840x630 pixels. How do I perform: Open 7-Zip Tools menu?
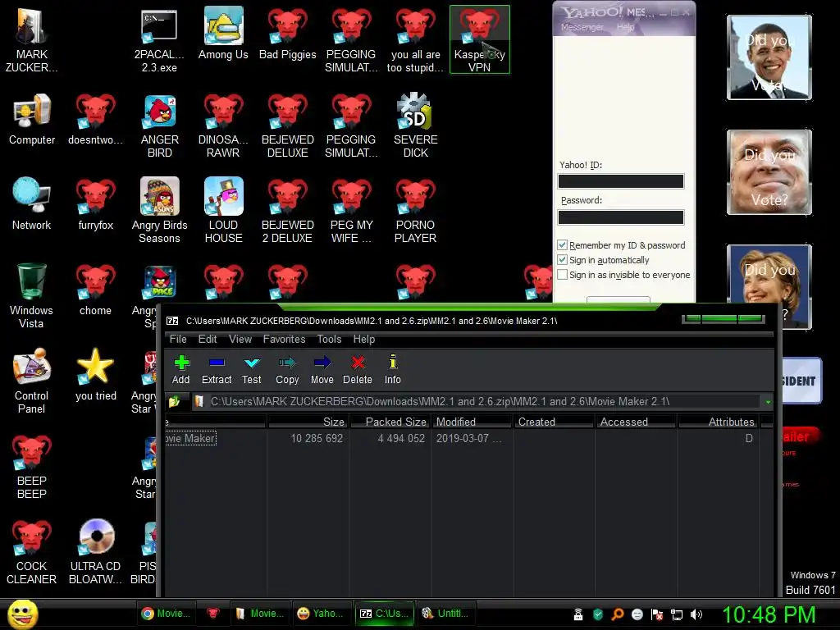329,339
